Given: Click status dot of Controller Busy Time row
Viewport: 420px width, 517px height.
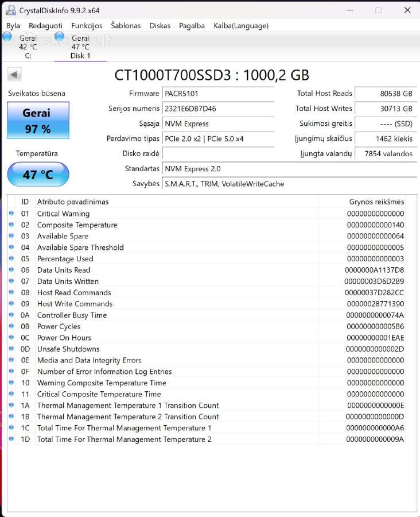Looking at the screenshot, I should coord(11,315).
